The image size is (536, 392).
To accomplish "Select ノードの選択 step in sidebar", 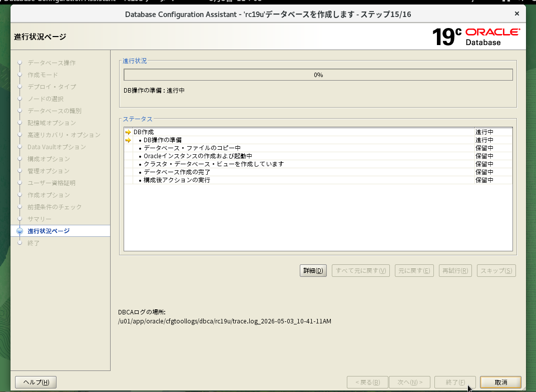I will click(x=46, y=99).
